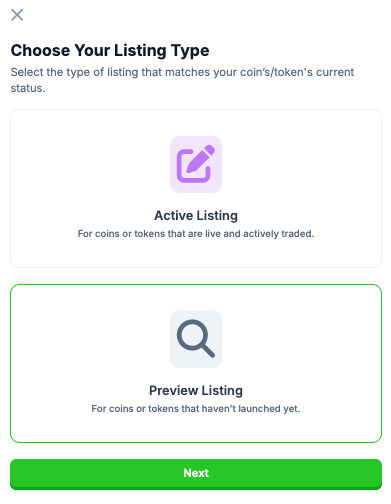Tap the gray tile behind the magnifier

coord(196,339)
